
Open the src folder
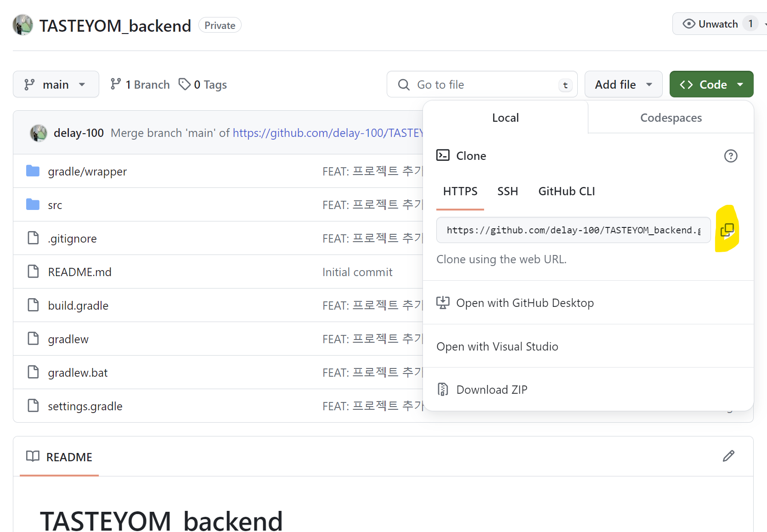[55, 205]
